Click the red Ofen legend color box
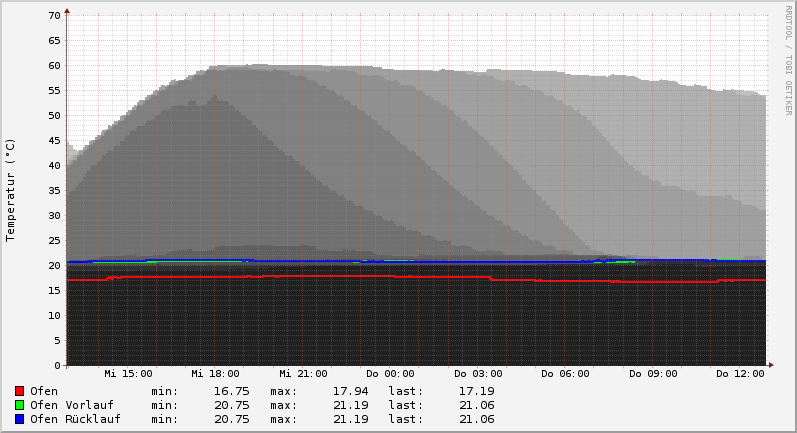797x433 pixels. point(19,391)
